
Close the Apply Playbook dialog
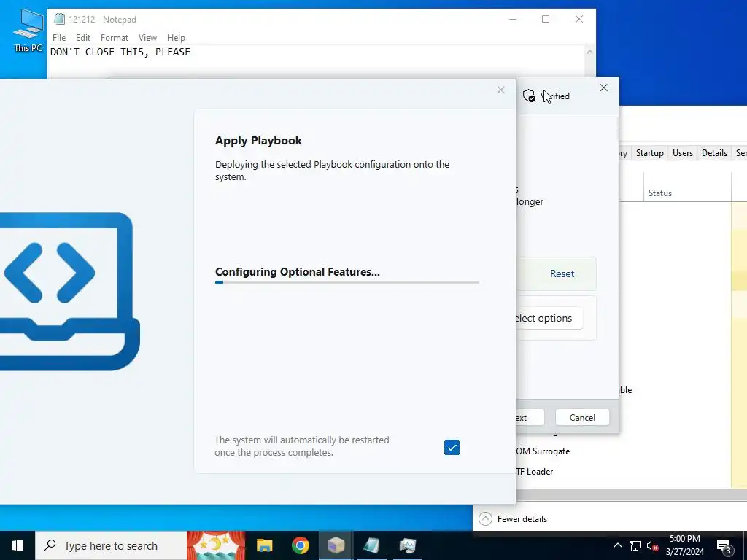(500, 90)
